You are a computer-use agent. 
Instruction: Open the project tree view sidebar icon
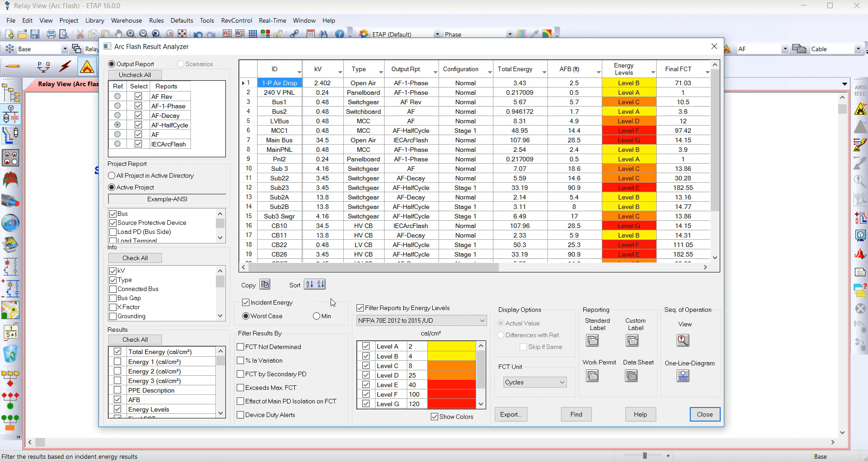(11, 92)
